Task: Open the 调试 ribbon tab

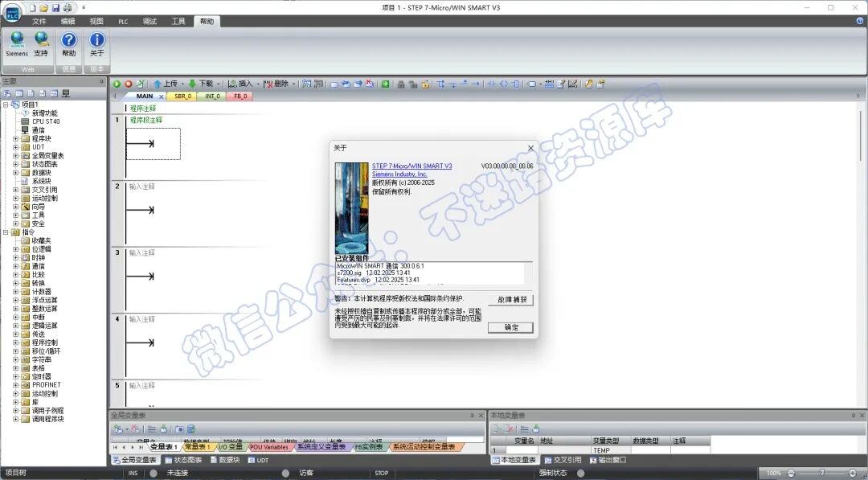Action: 149,21
